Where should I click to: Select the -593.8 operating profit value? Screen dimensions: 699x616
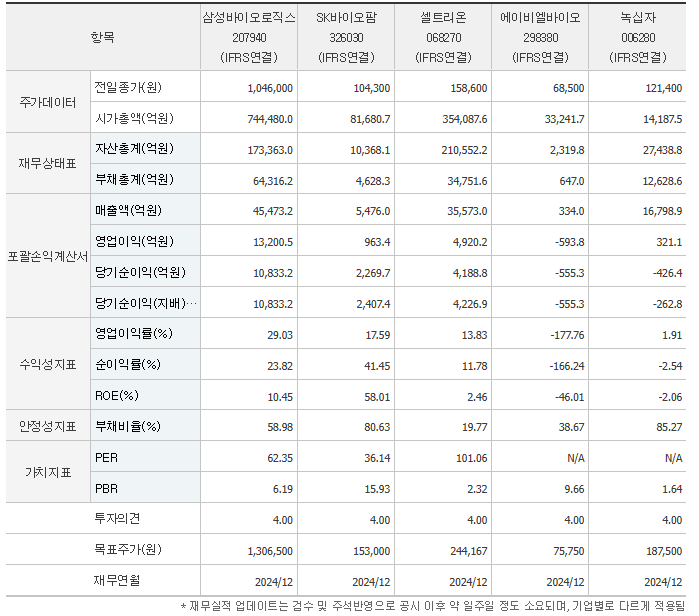[569, 242]
